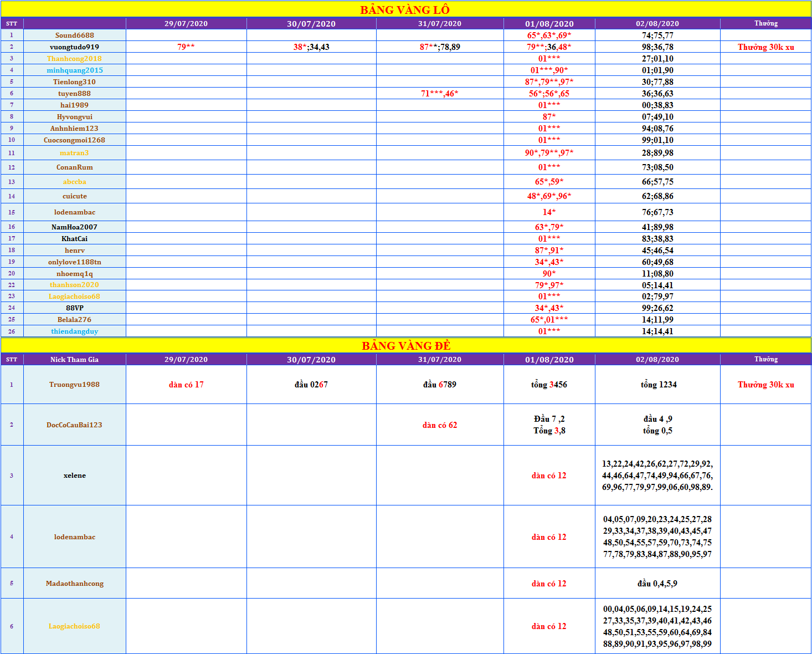Open the Sound6688 username

pos(74,35)
